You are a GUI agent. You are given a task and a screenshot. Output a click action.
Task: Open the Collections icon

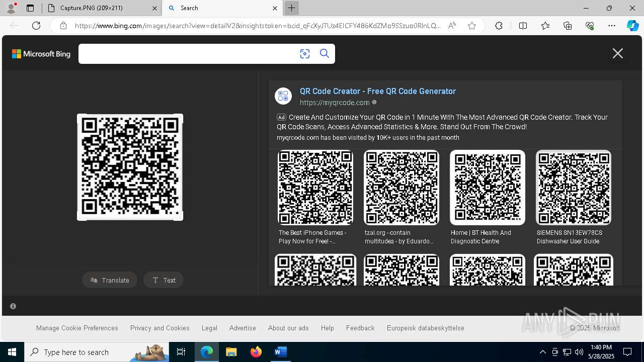tap(568, 26)
